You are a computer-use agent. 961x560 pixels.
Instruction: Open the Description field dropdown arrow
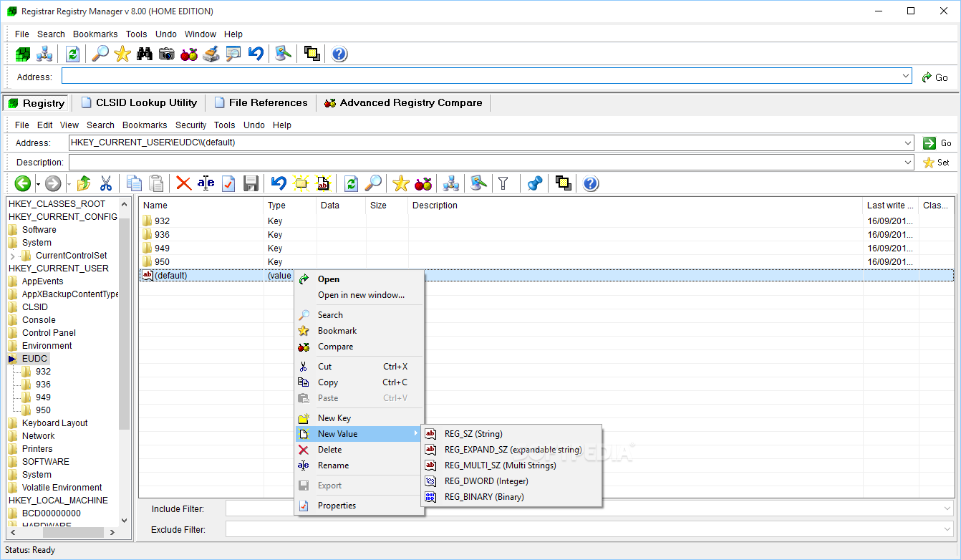point(908,163)
